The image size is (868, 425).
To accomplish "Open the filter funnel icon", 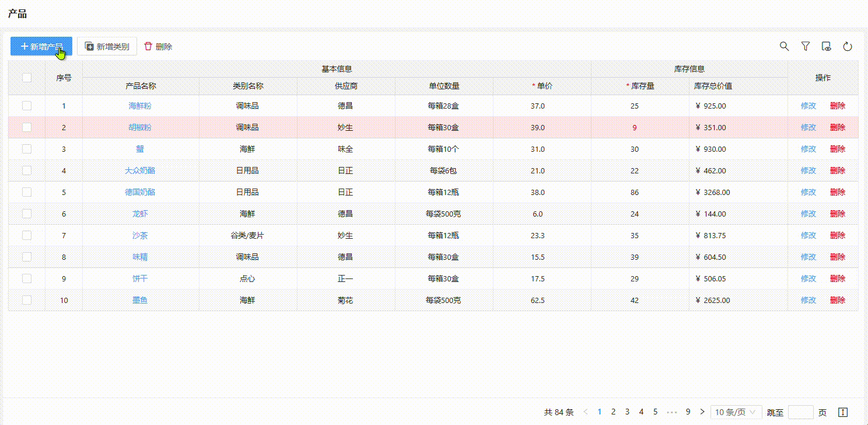I will 806,47.
